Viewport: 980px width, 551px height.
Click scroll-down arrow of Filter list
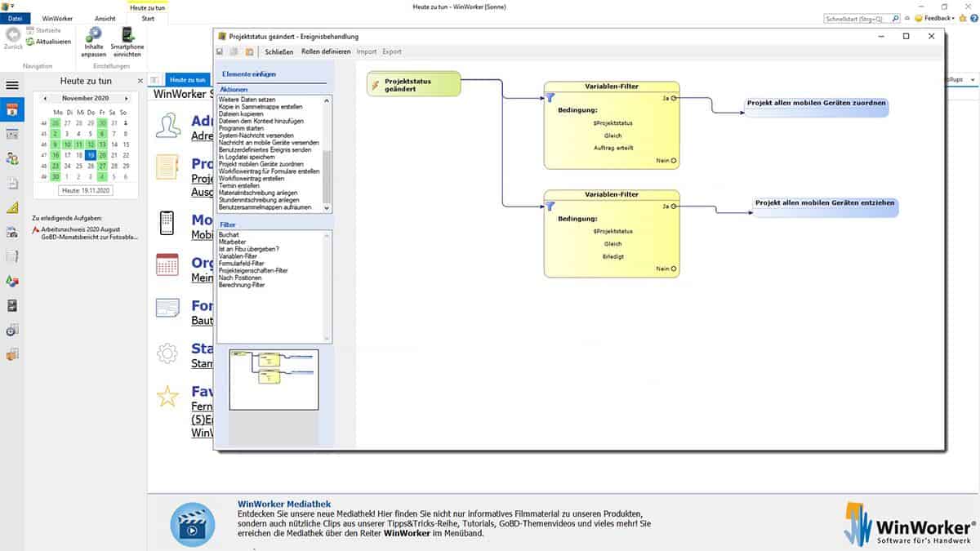[x=328, y=339]
